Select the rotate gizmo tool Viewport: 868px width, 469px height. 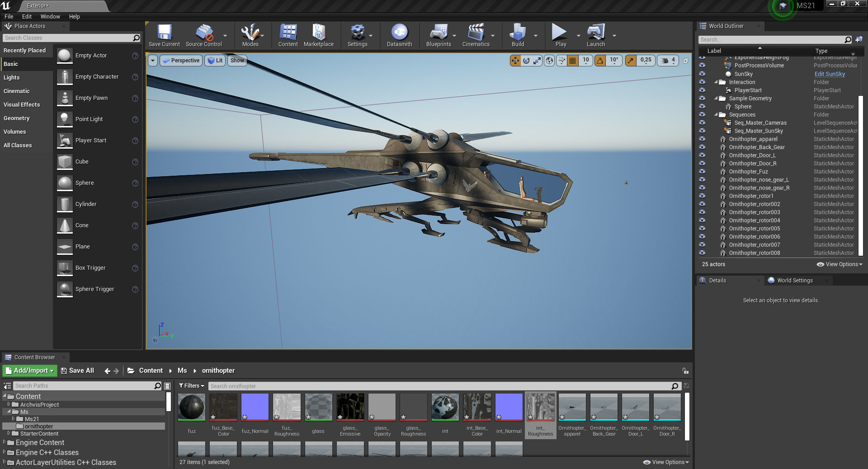point(526,61)
